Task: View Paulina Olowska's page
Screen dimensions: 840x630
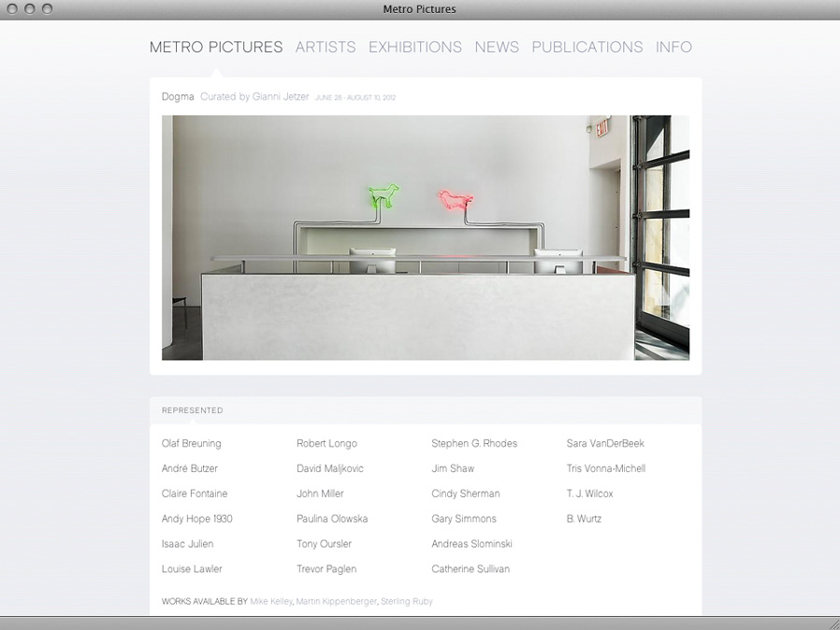Action: [x=332, y=519]
